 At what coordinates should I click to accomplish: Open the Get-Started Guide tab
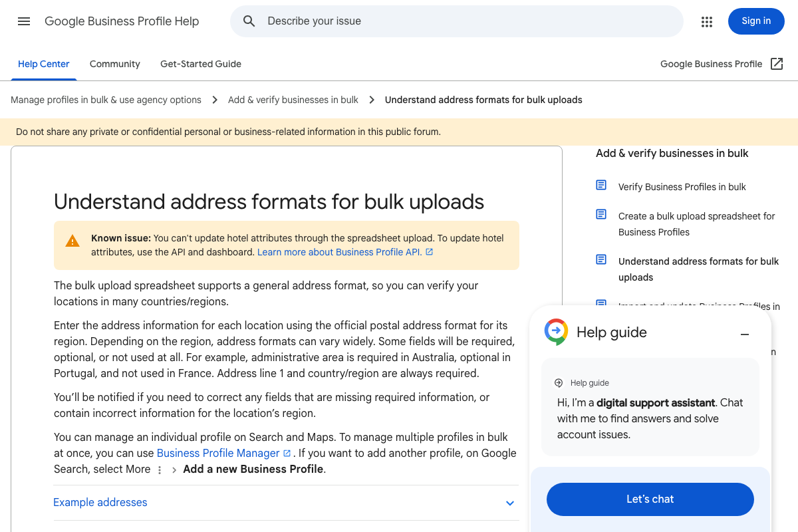coord(201,64)
